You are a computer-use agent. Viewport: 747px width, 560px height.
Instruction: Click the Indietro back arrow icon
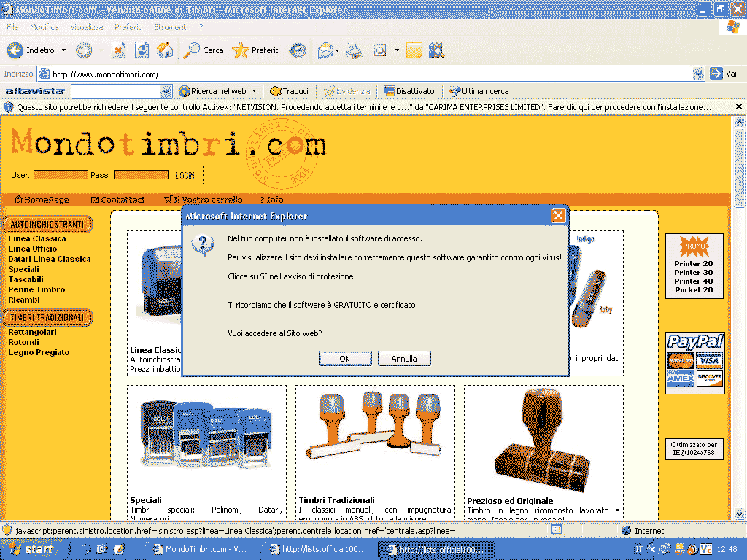(x=15, y=50)
